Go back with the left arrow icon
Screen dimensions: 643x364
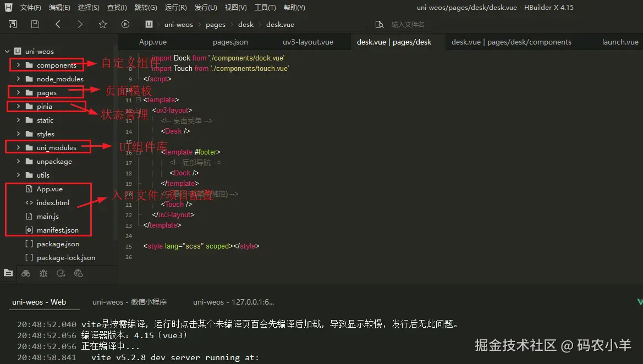(x=58, y=24)
